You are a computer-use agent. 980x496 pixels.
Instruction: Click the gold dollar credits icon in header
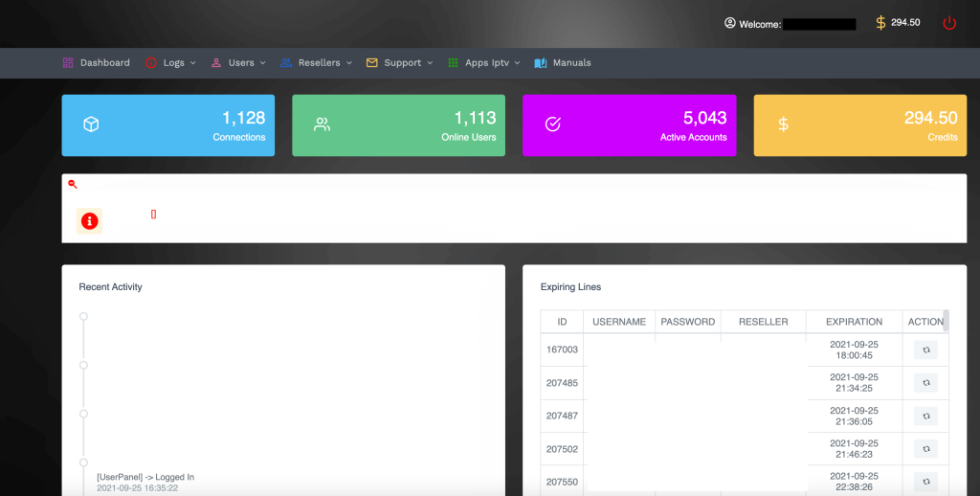point(880,23)
